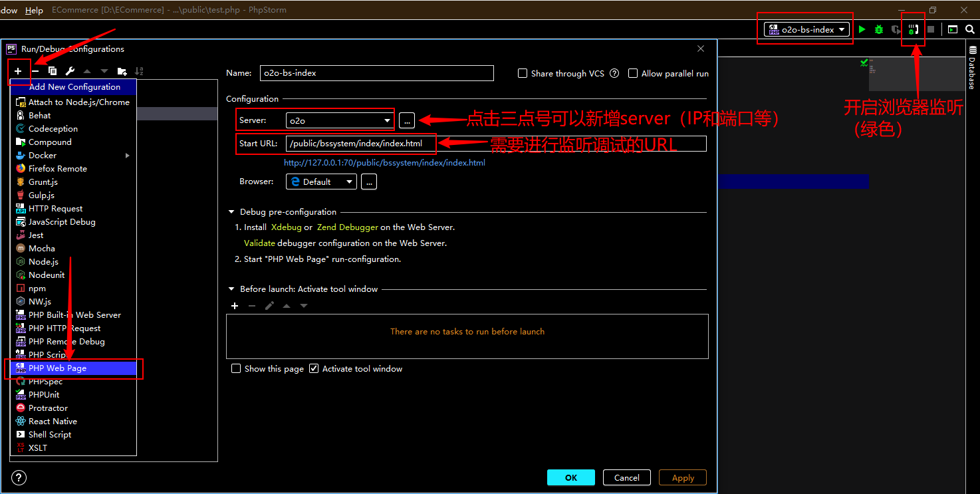This screenshot has width=980, height=494.
Task: Enable Allow parallel run checkbox
Action: pyautogui.click(x=633, y=74)
